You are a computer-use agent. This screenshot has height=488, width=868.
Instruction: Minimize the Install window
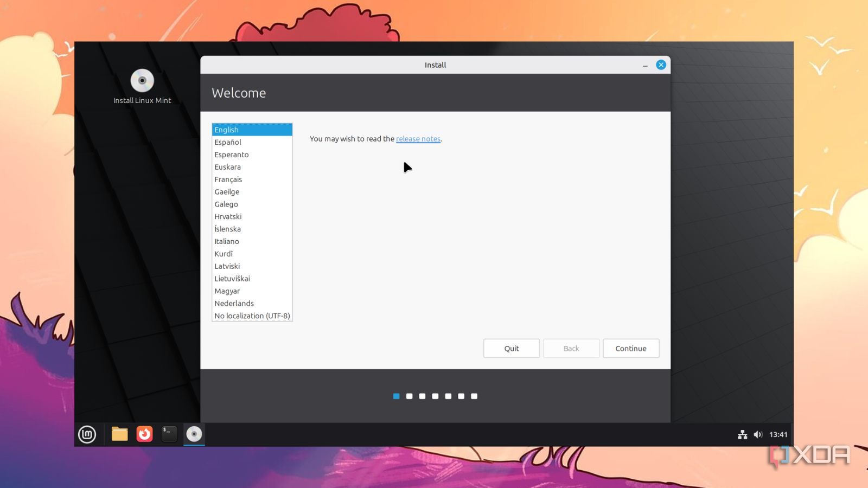pyautogui.click(x=645, y=65)
